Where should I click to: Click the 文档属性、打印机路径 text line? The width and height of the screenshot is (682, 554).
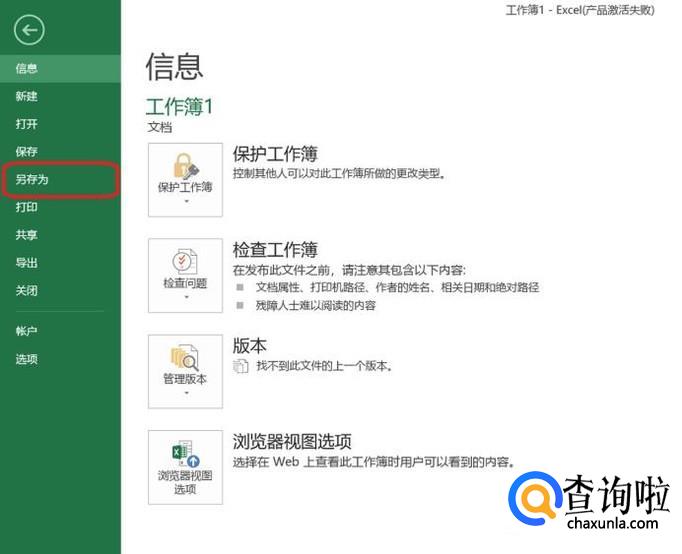click(398, 287)
